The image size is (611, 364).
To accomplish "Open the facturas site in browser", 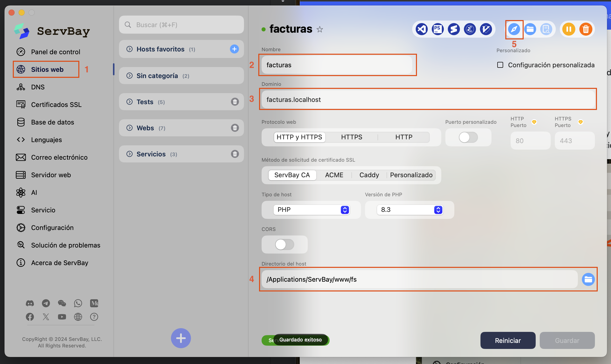I will pyautogui.click(x=514, y=29).
